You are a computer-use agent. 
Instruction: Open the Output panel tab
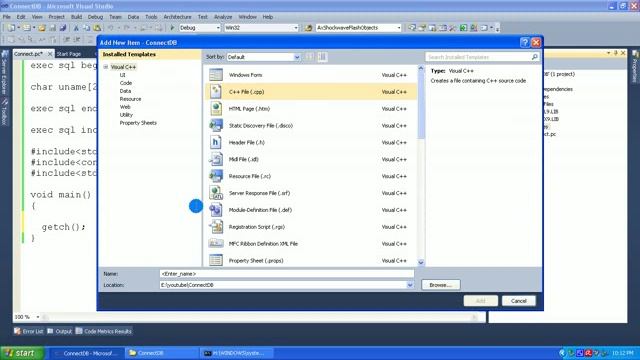click(x=60, y=331)
